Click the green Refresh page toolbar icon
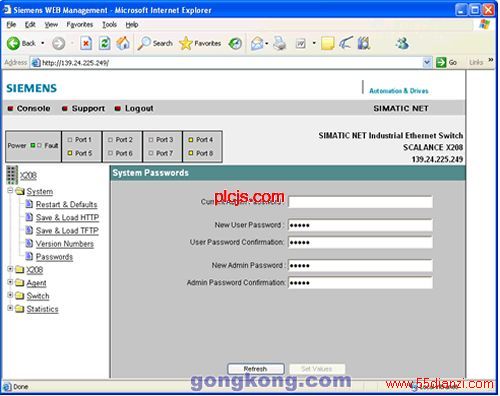Screen dimensions: 500x396 pos(104,43)
